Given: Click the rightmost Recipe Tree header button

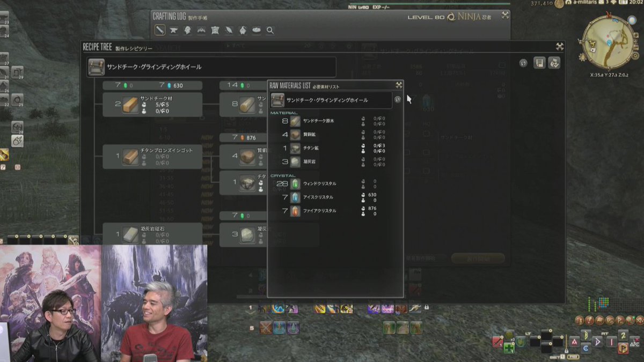Looking at the screenshot, I should (x=554, y=63).
